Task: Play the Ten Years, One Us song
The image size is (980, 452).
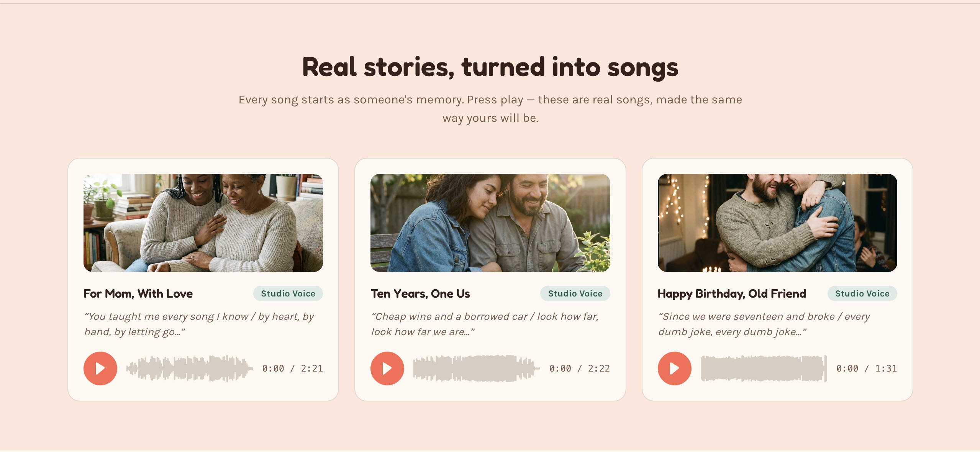Action: pyautogui.click(x=387, y=368)
